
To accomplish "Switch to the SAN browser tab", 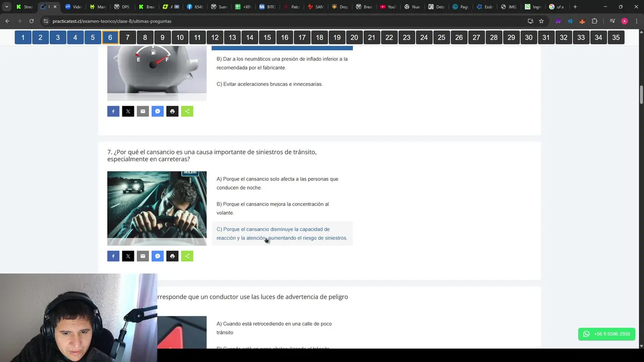I will pos(315,7).
